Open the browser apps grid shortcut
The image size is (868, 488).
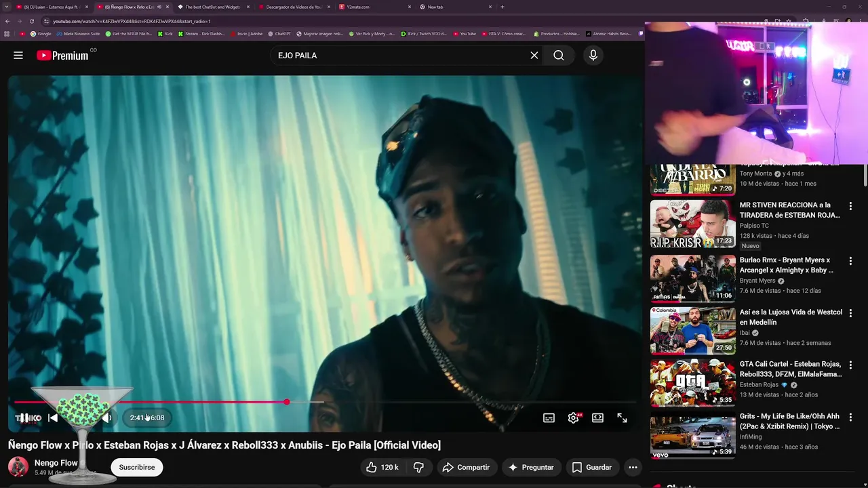(7, 34)
